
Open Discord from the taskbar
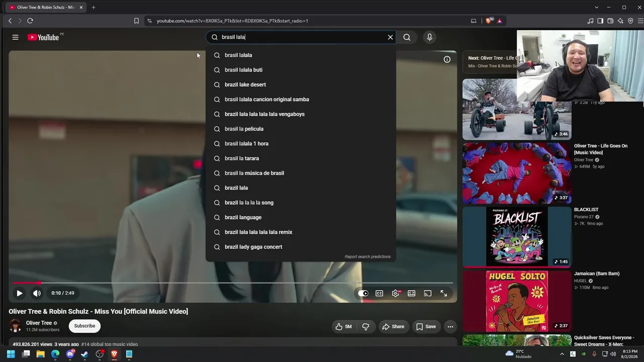(x=70, y=354)
